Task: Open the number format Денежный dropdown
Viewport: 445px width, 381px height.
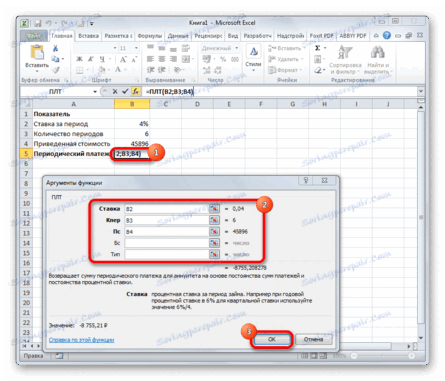Action: tap(237, 48)
